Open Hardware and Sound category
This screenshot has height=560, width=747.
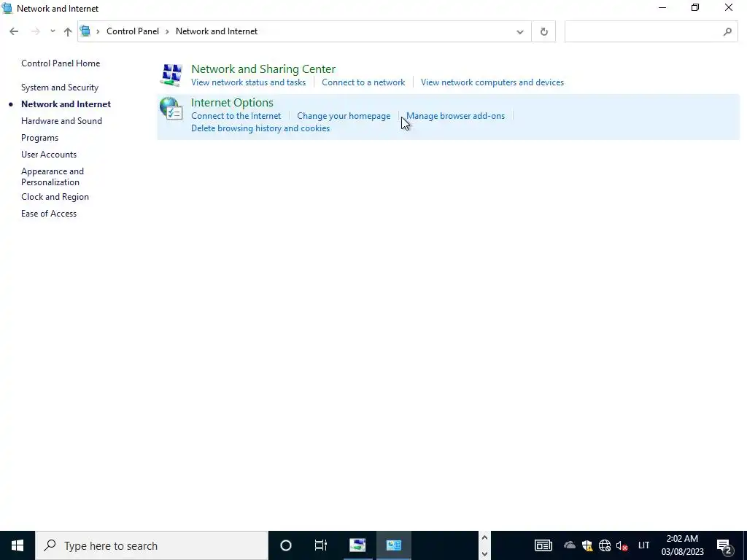pos(61,121)
